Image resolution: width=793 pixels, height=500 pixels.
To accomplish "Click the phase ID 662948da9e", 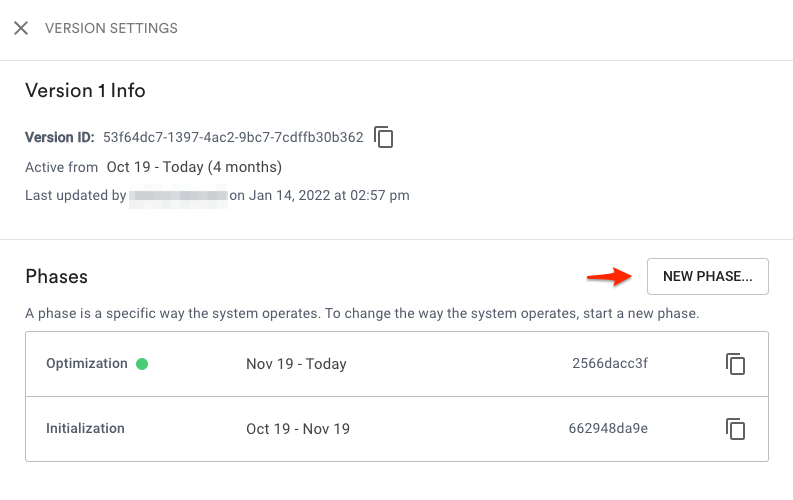I will (x=608, y=429).
